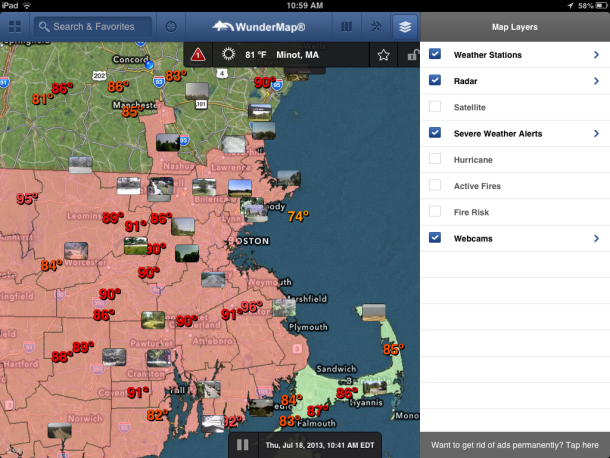610x458 pixels.
Task: Expand Weather Stations options chevron
Action: coord(596,55)
